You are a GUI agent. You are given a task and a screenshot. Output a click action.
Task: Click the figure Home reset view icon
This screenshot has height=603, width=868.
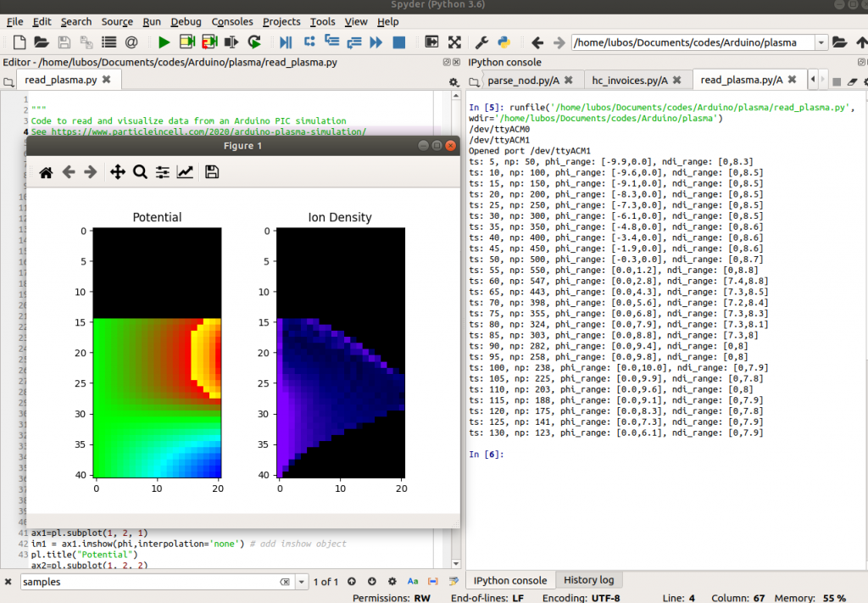coord(47,172)
